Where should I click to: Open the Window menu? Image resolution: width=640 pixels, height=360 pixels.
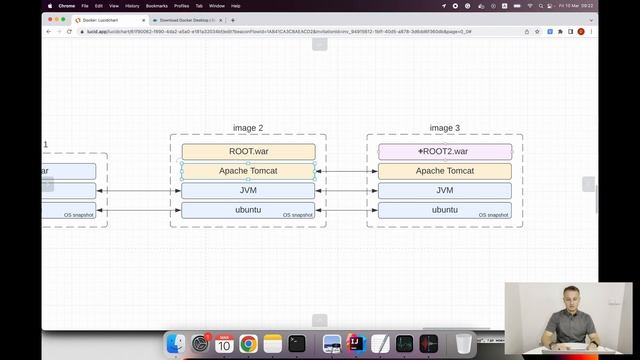(217, 6)
